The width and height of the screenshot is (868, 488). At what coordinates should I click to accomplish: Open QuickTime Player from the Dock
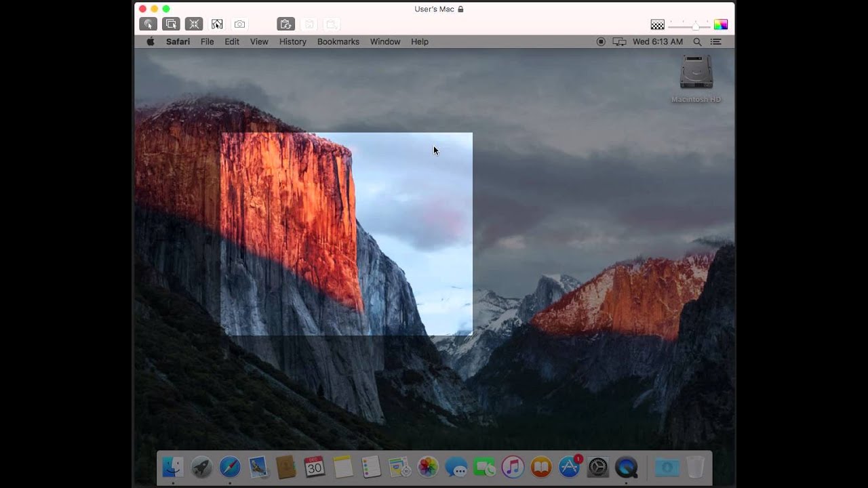(626, 467)
